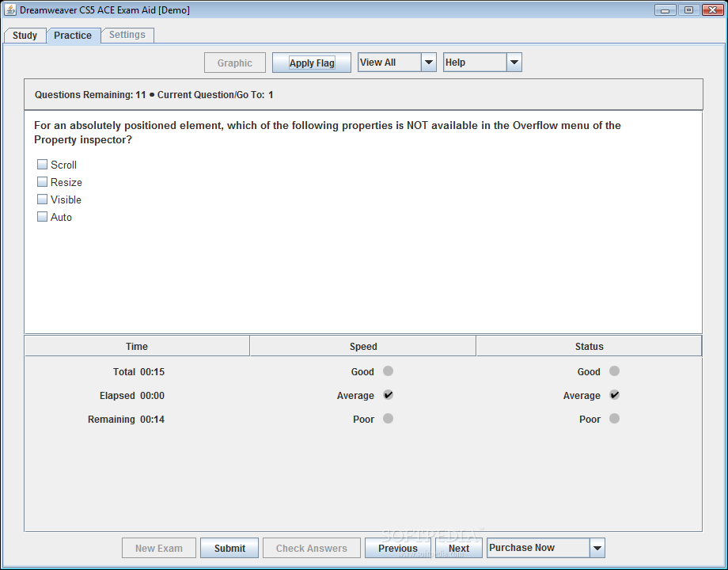Click the question text about Overflow menu
Image resolution: width=728 pixels, height=570 pixels.
pyautogui.click(x=328, y=132)
